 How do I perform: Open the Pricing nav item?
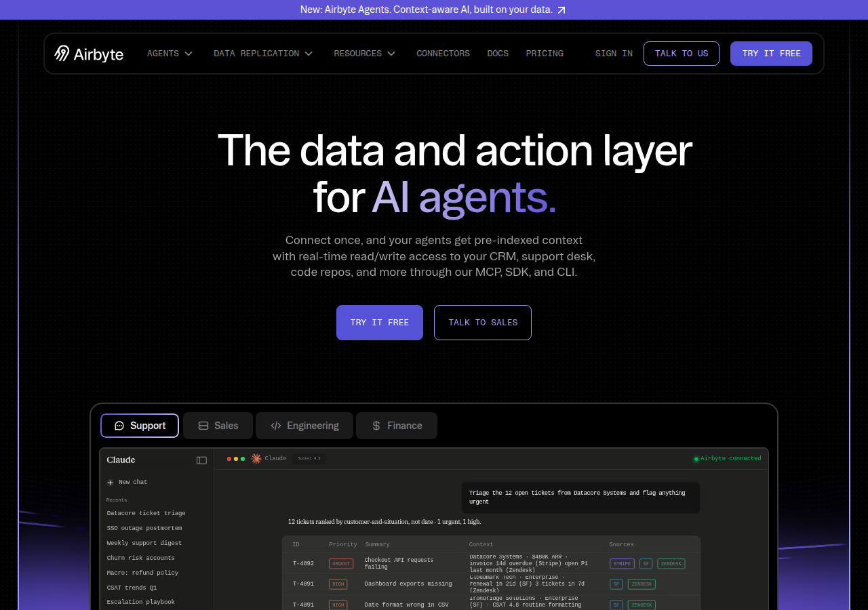[545, 54]
